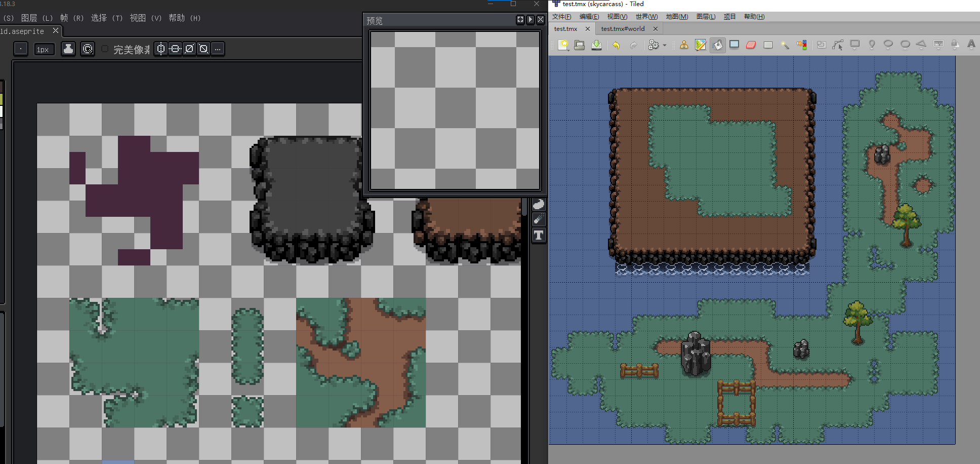Select the Bucket Fill tool in Tiled
980x464 pixels.
click(718, 45)
